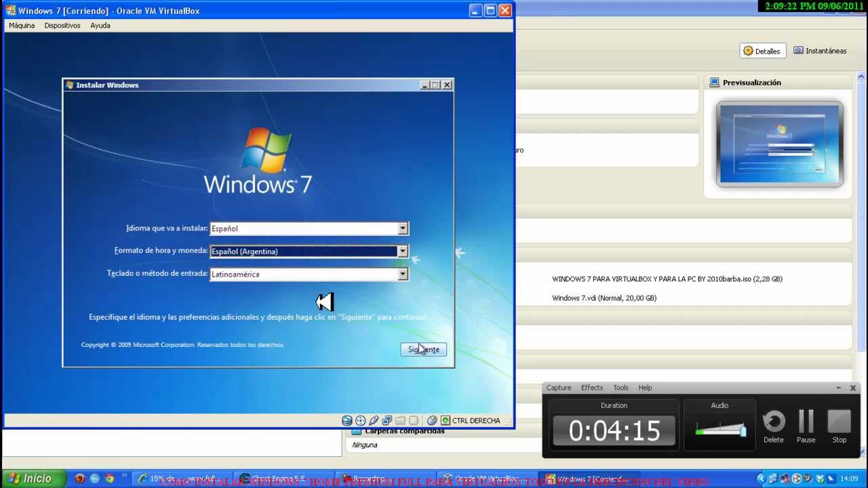Switch to Oracle VM VirtualBox taskbar button
The width and height of the screenshot is (868, 488).
(x=487, y=479)
